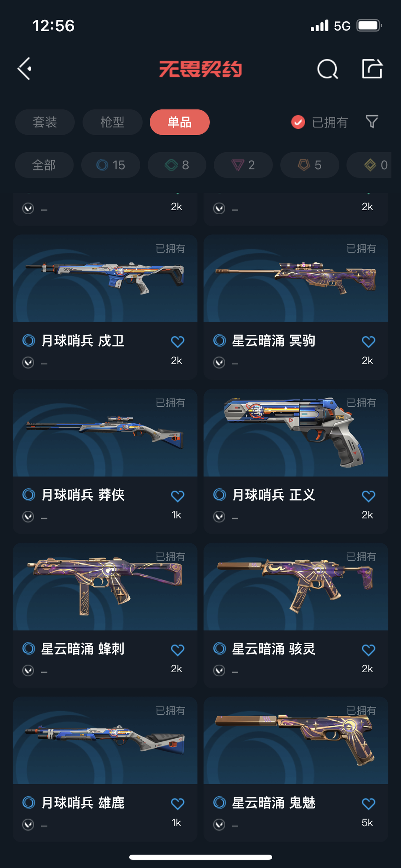Switch to the 枪型 tab

[x=113, y=122]
